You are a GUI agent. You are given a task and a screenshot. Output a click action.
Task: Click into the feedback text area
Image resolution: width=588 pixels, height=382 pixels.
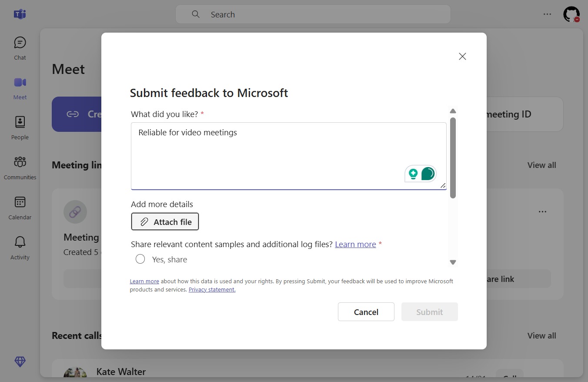tap(289, 156)
